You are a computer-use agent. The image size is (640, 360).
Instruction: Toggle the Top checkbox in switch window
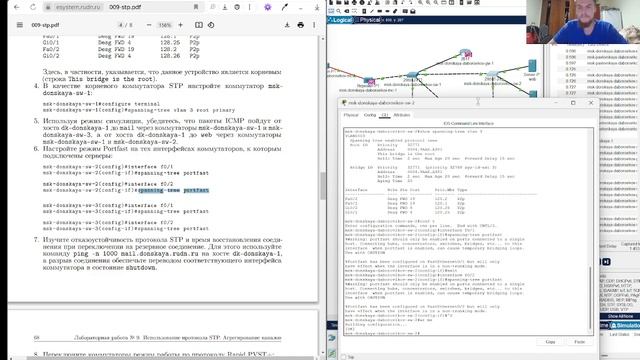point(344,357)
